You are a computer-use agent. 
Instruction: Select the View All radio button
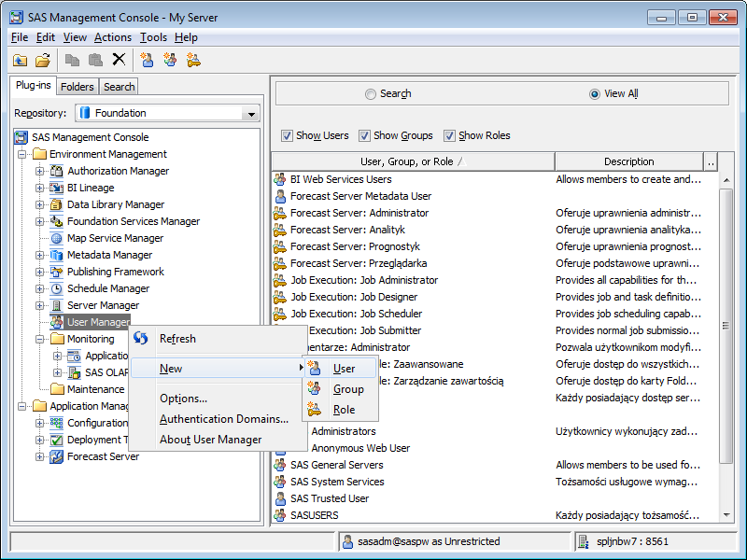coord(595,94)
